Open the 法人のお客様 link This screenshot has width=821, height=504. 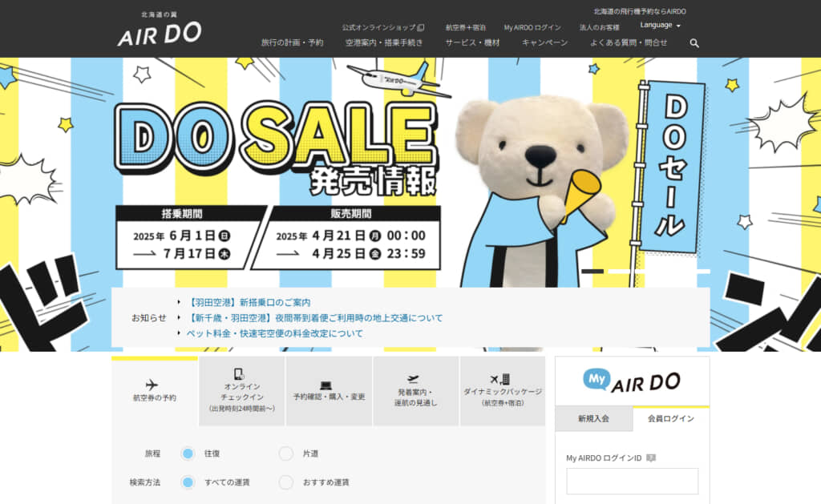[x=600, y=27]
